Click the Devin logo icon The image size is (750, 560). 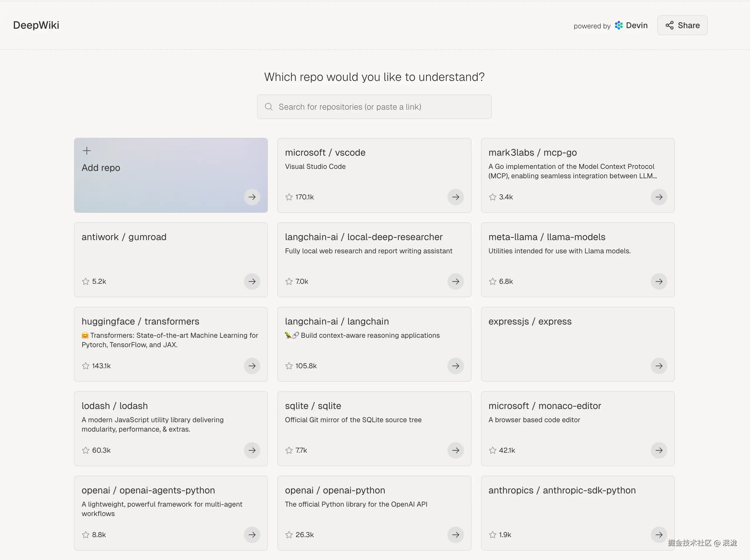click(619, 26)
